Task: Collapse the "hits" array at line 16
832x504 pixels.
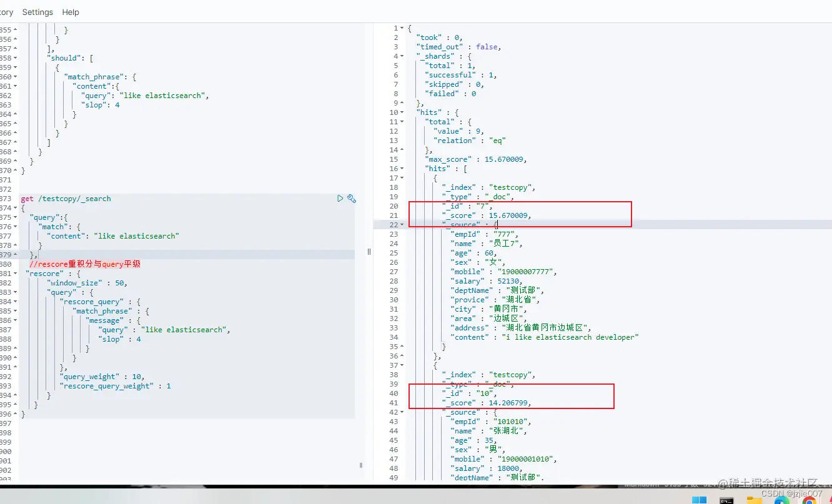Action: pos(402,169)
